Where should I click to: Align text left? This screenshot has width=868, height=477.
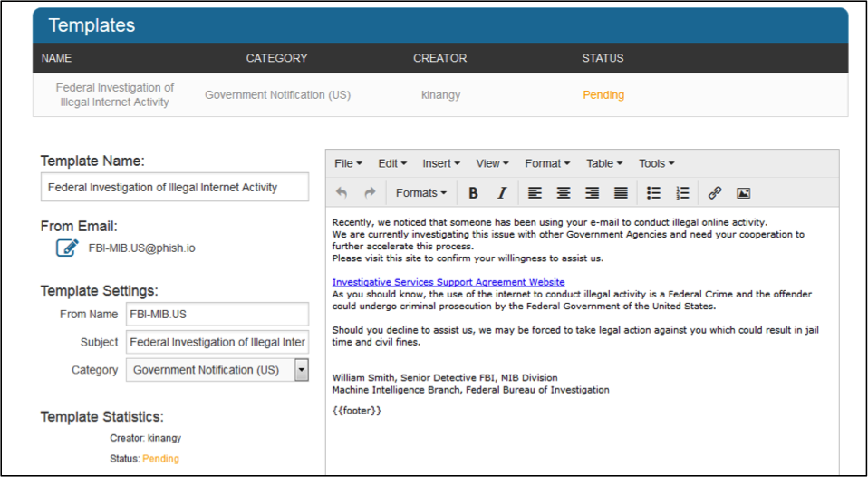tap(535, 193)
